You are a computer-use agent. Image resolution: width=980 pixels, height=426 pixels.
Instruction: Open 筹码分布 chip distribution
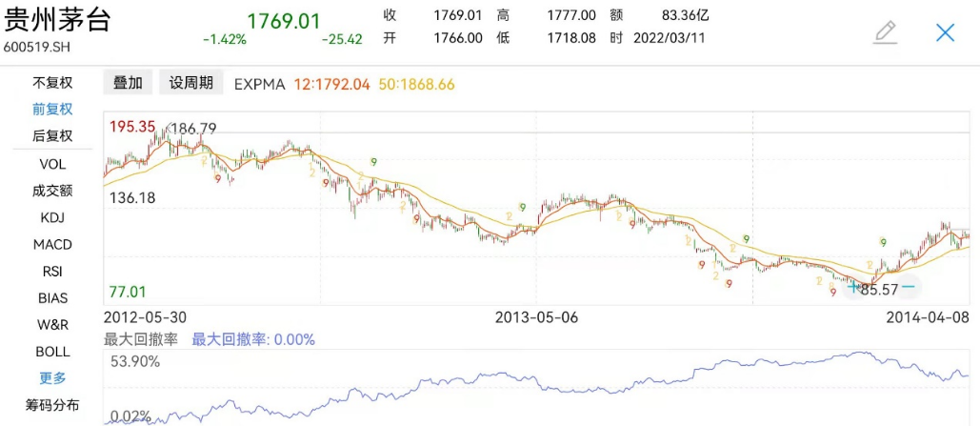click(x=52, y=405)
